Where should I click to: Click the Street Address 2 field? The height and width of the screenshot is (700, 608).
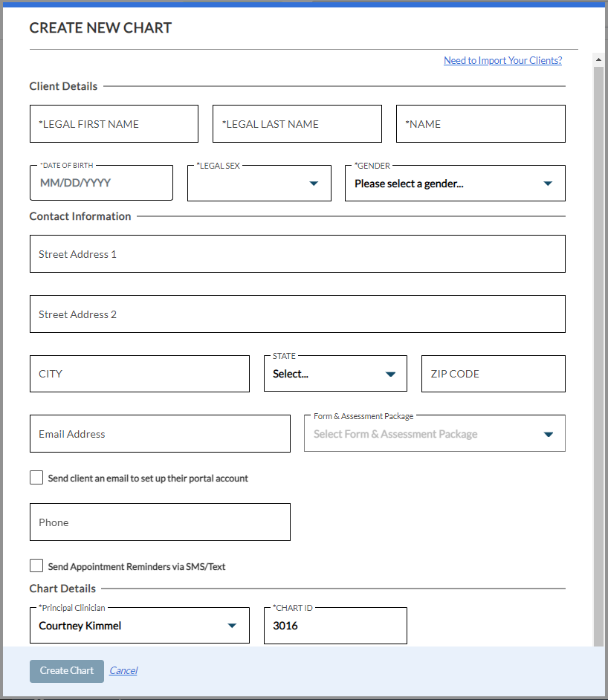297,314
